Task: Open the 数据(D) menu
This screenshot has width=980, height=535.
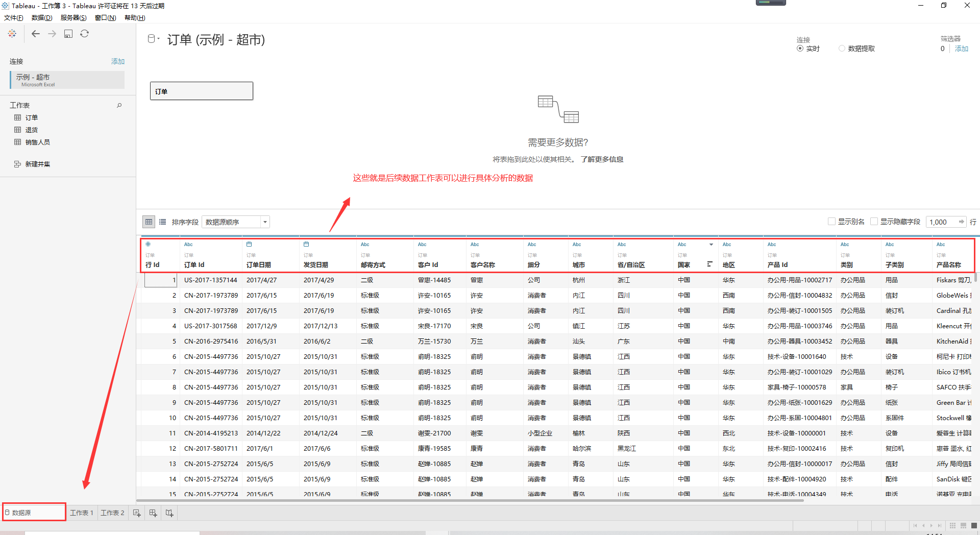Action: 42,18
